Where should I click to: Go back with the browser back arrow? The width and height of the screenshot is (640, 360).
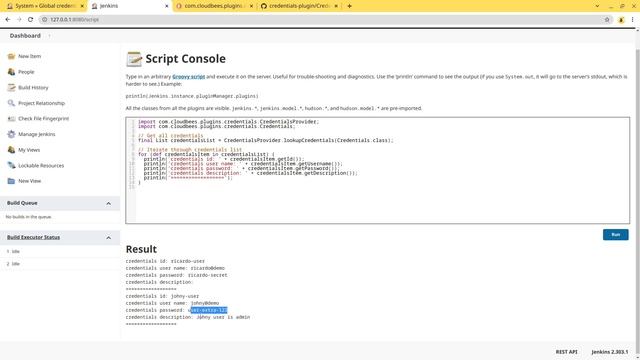tap(8, 19)
